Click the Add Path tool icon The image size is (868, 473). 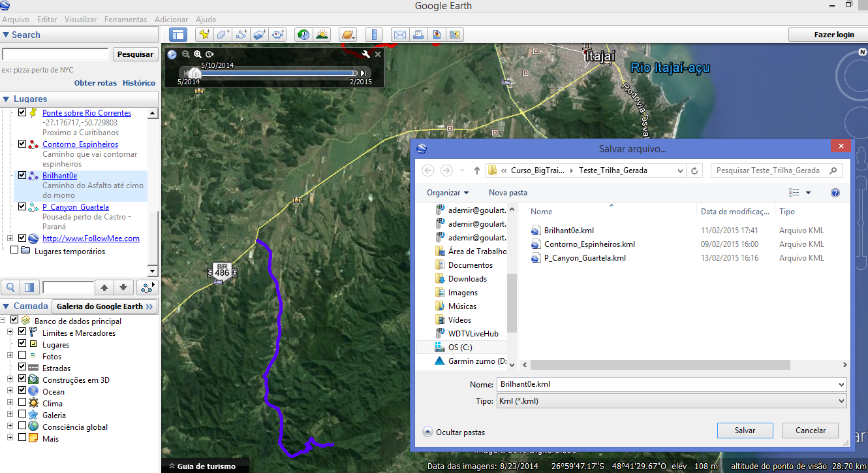coord(241,35)
